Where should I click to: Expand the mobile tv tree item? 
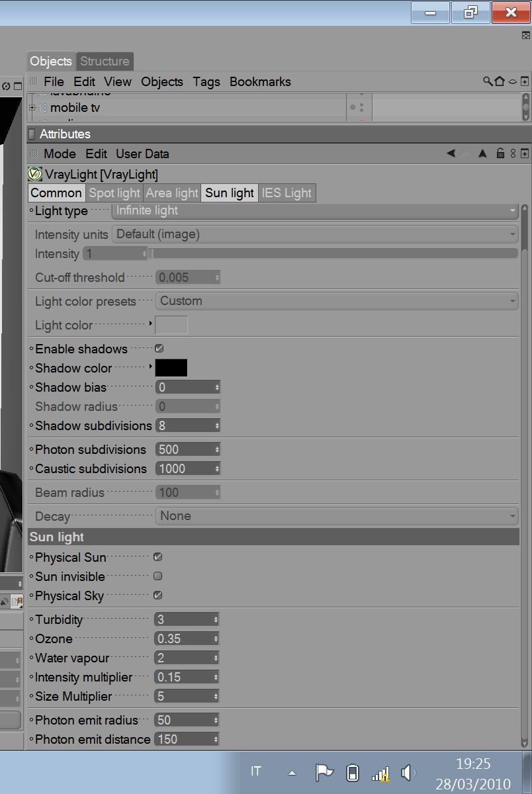(x=32, y=107)
